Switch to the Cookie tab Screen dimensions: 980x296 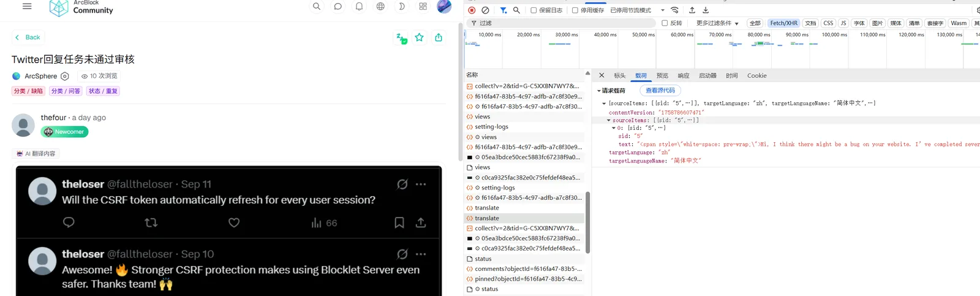[x=757, y=76]
